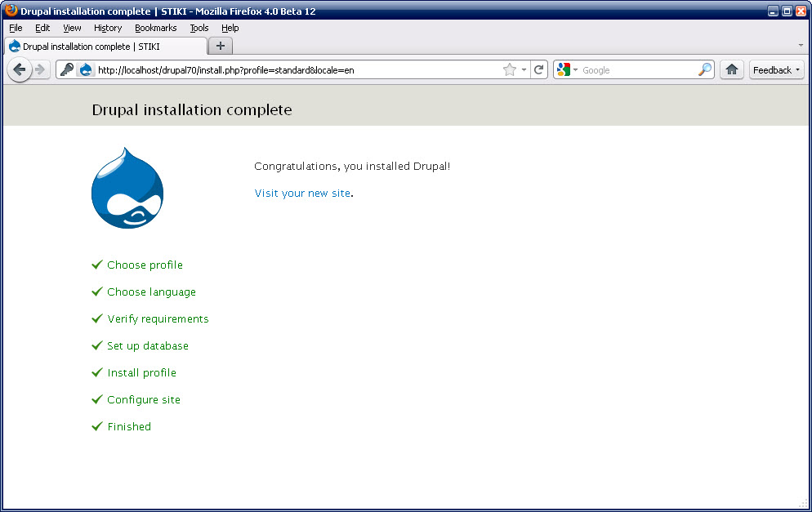Click inside the Google search field

tap(637, 70)
